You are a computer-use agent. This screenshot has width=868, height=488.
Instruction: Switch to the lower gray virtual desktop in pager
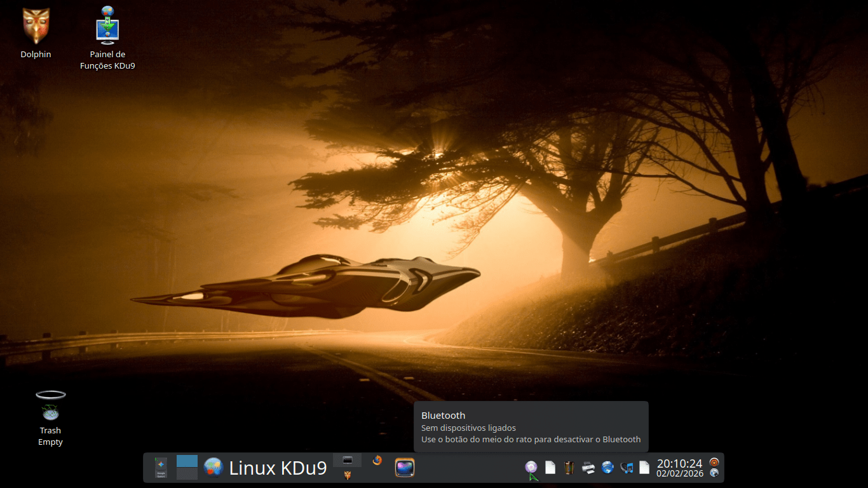tap(187, 474)
